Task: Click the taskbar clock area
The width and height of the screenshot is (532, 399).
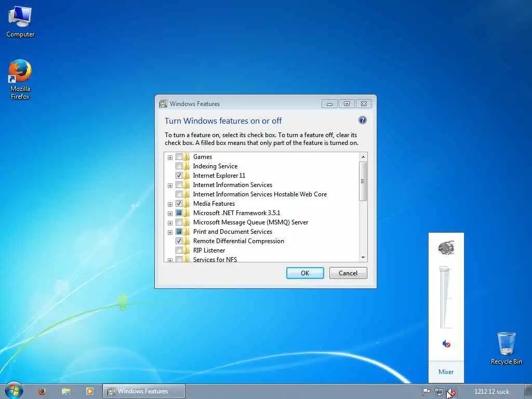Action: tap(491, 392)
